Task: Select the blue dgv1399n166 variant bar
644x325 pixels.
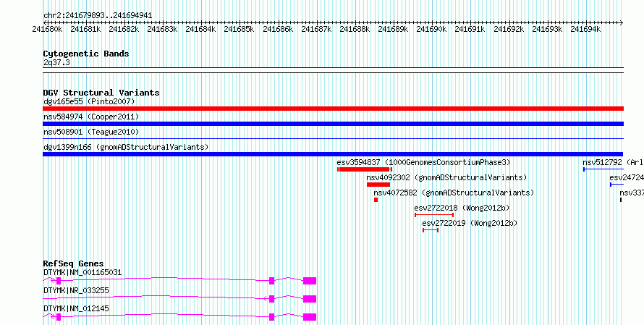Action: (x=333, y=154)
